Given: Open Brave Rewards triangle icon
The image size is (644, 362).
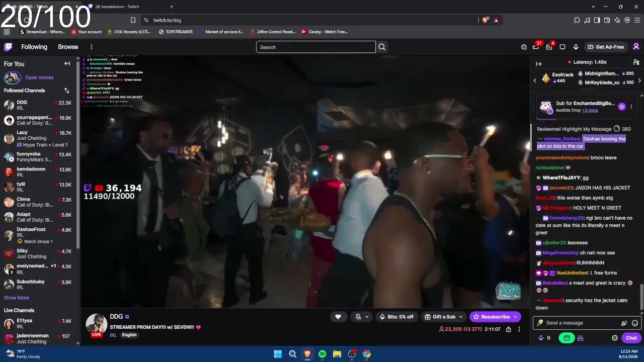Looking at the screenshot, I should (x=496, y=20).
